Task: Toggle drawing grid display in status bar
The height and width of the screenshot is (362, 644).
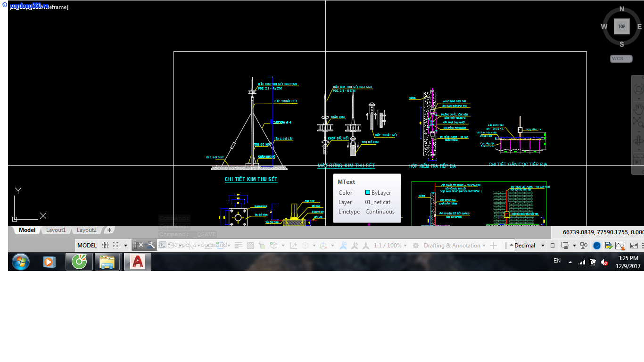Action: (105, 245)
